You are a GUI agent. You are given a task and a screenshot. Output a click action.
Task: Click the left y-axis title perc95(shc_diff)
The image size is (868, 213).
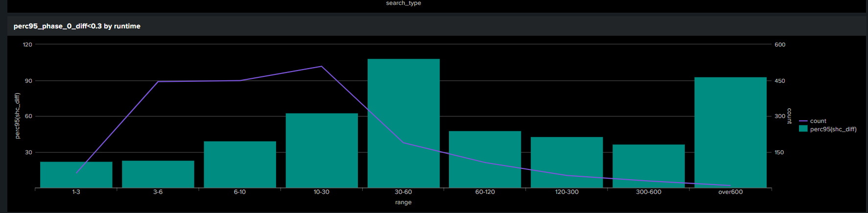click(18, 116)
